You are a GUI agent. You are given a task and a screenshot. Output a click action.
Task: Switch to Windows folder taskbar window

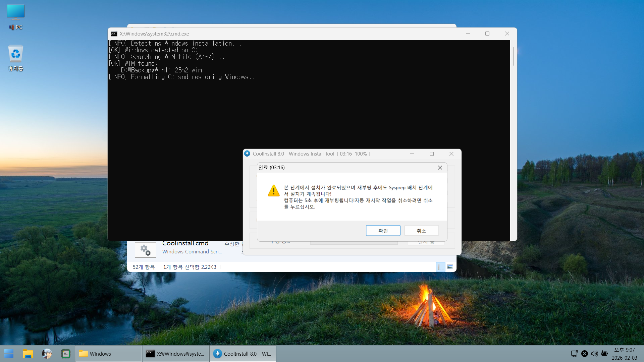coord(108,354)
